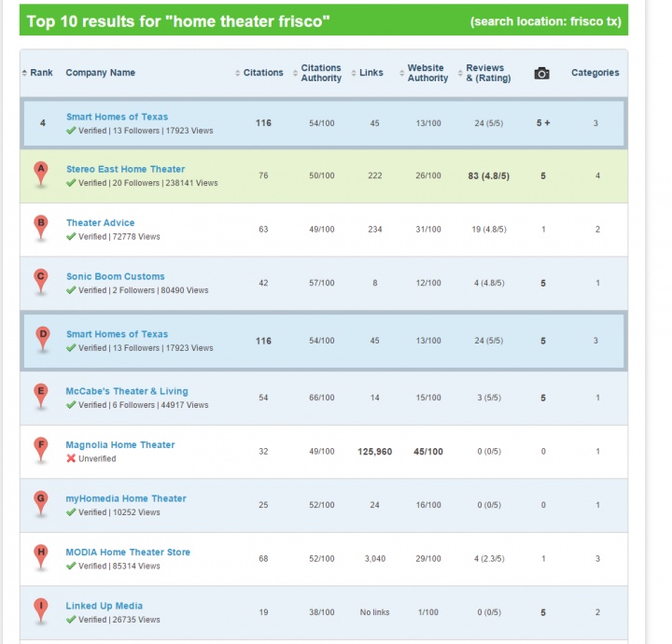The image size is (672, 644).
Task: Click myHomedia's 16/100 website authority
Action: [428, 505]
